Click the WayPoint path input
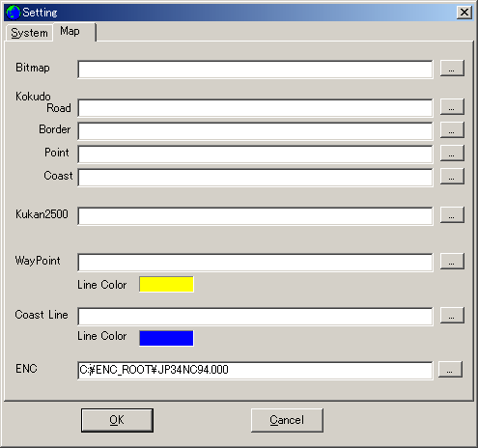This screenshot has height=448, width=478. click(x=255, y=263)
